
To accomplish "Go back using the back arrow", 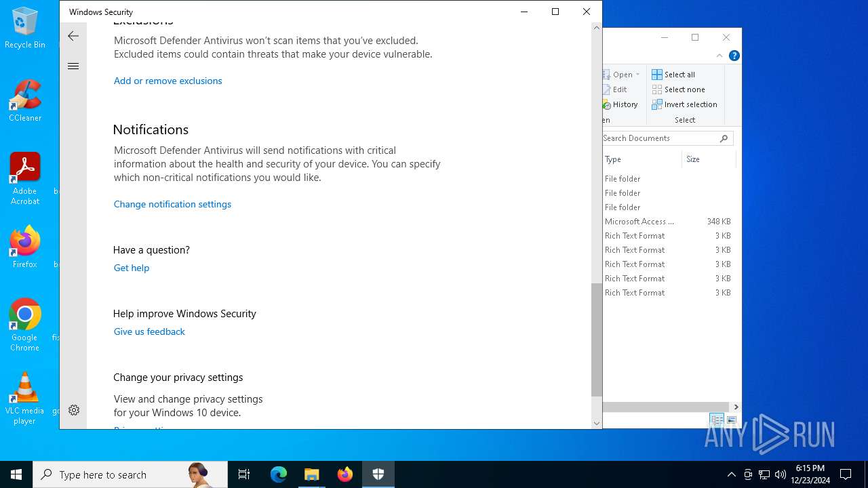I will point(73,36).
